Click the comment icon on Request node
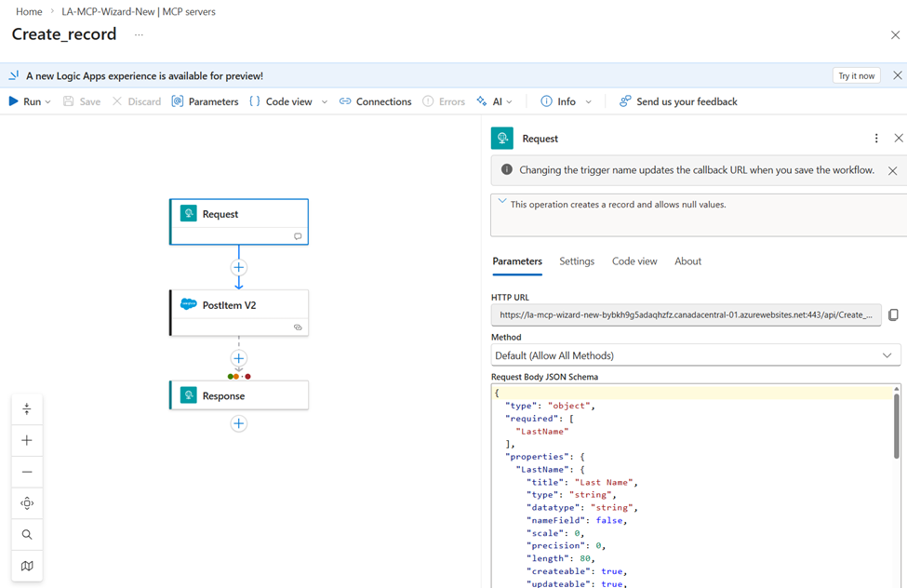The image size is (907, 588). 298,236
